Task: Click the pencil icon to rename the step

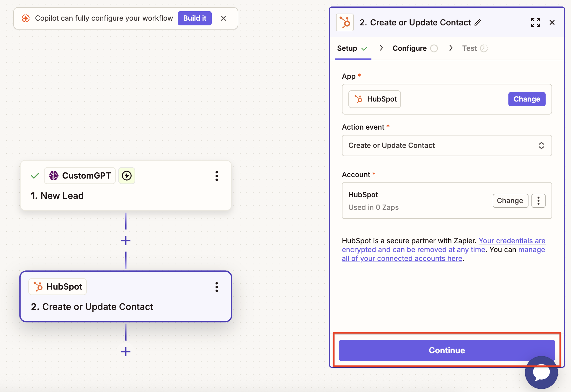Action: [478, 22]
